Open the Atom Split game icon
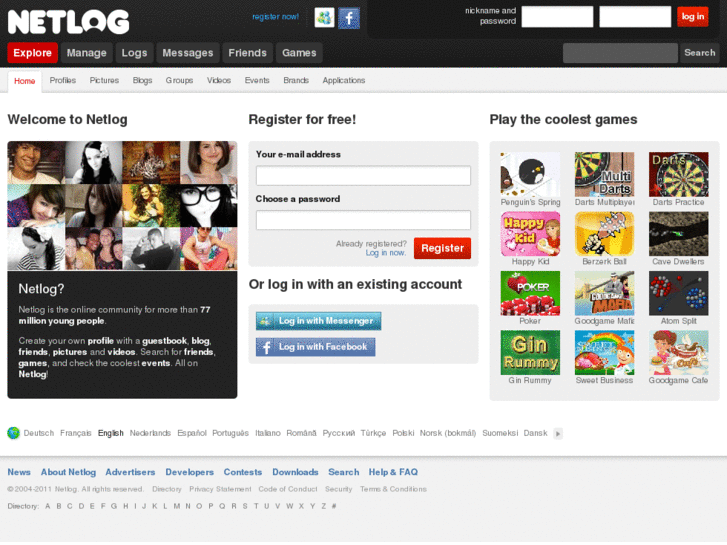This screenshot has width=727, height=545. pyautogui.click(x=678, y=293)
